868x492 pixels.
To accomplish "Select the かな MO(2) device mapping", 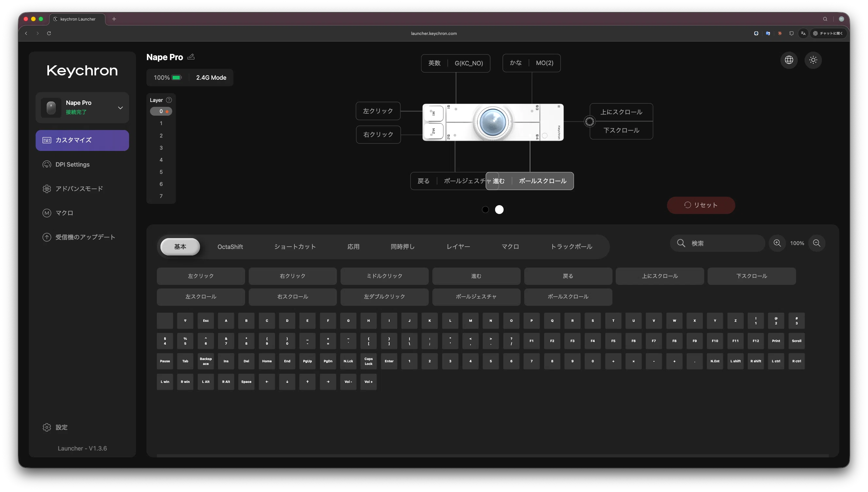I will pyautogui.click(x=531, y=63).
